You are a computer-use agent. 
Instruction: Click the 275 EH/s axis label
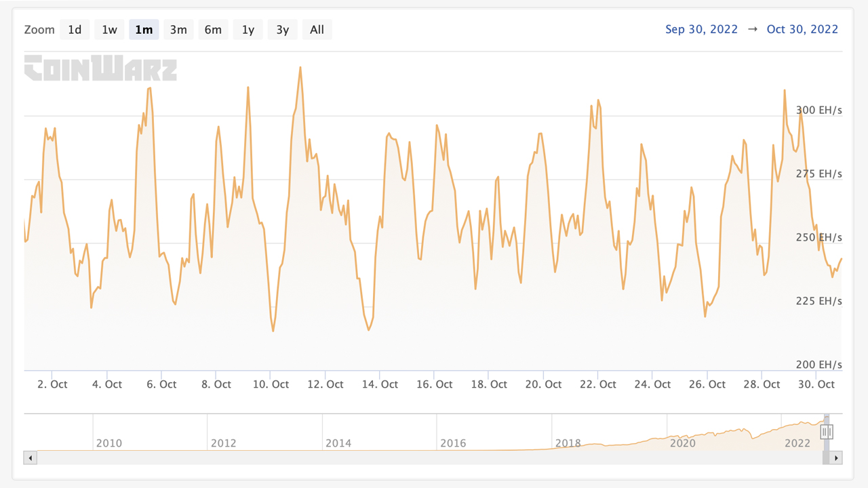click(819, 174)
